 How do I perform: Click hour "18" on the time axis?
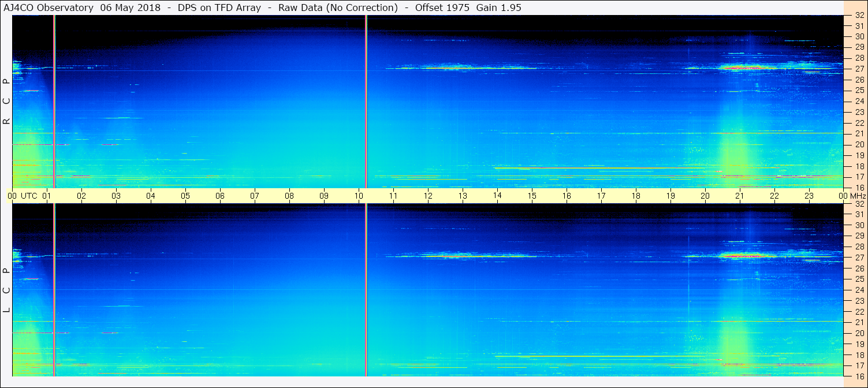click(636, 196)
